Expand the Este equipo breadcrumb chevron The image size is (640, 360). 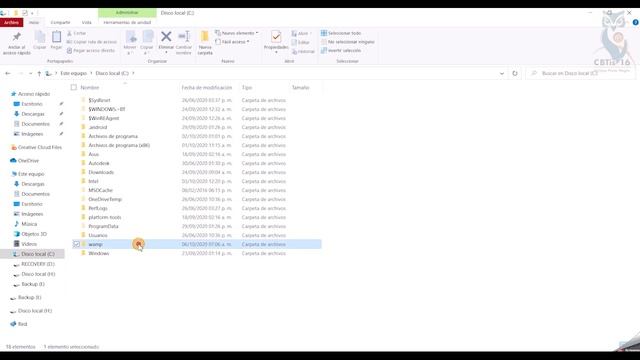(91, 73)
